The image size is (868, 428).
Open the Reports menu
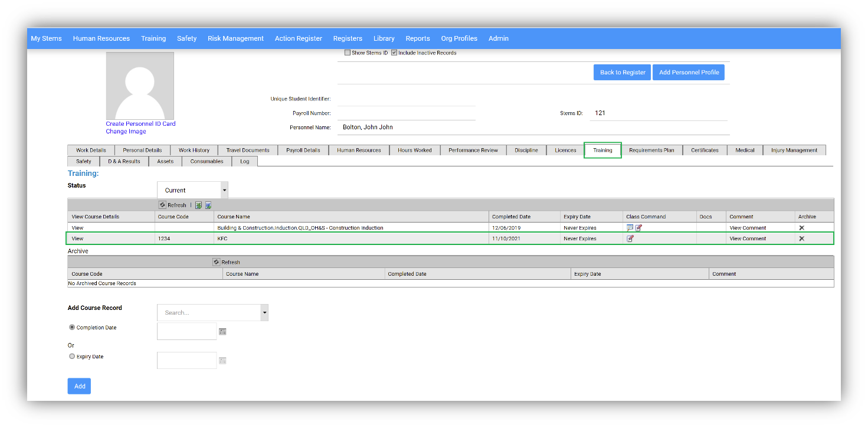pyautogui.click(x=418, y=38)
